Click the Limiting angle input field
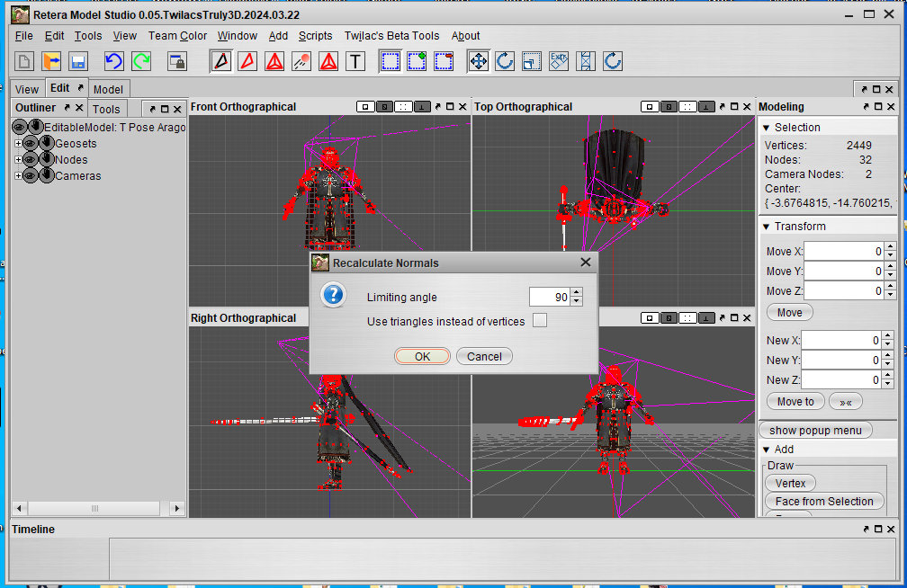Viewport: 907px width, 588px height. [549, 297]
